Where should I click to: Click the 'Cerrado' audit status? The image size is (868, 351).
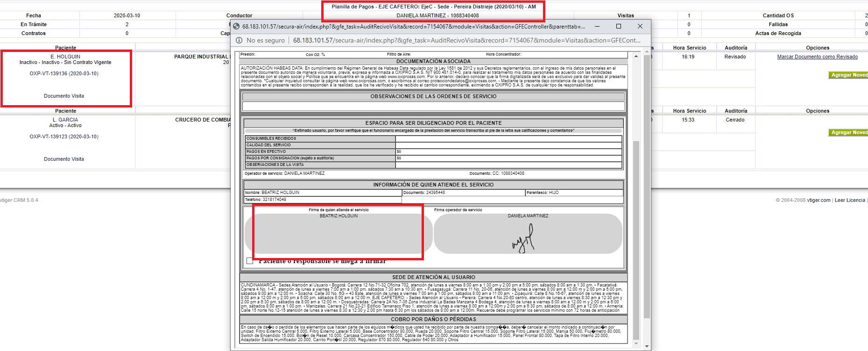(x=735, y=120)
